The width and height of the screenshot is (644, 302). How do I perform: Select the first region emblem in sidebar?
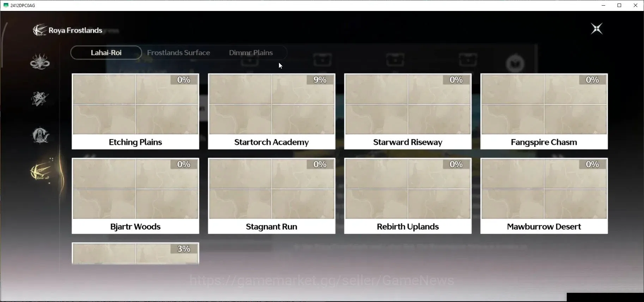(40, 61)
